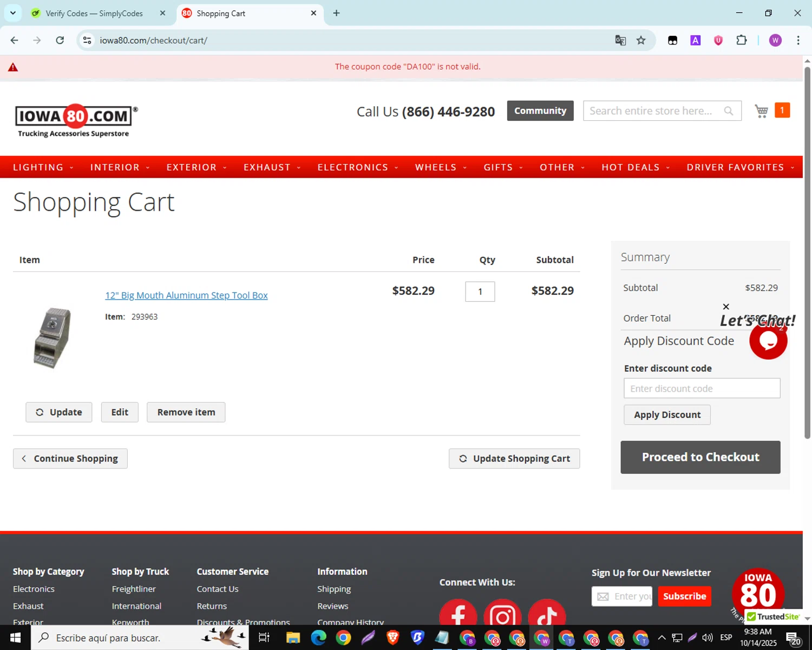Viewport: 812px width, 650px height.
Task: Open Windows Start menu
Action: point(15,638)
